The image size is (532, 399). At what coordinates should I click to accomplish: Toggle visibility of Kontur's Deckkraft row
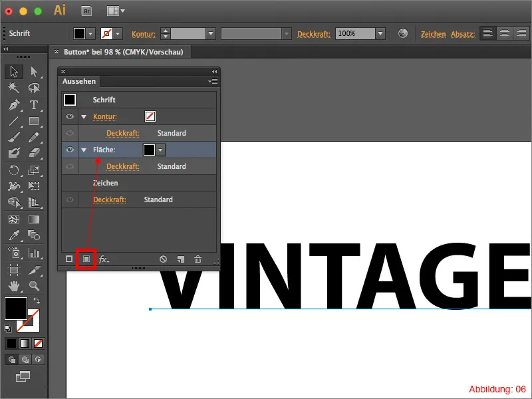(70, 133)
